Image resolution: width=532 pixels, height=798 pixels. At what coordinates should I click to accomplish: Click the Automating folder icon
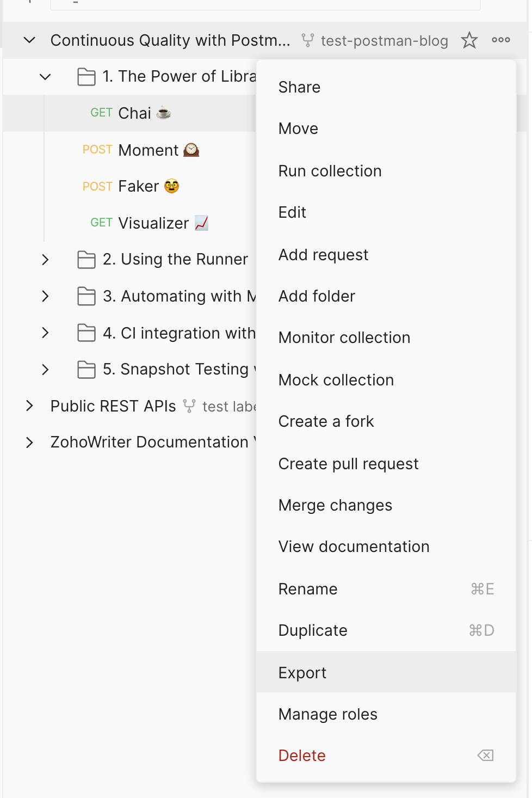pos(86,297)
